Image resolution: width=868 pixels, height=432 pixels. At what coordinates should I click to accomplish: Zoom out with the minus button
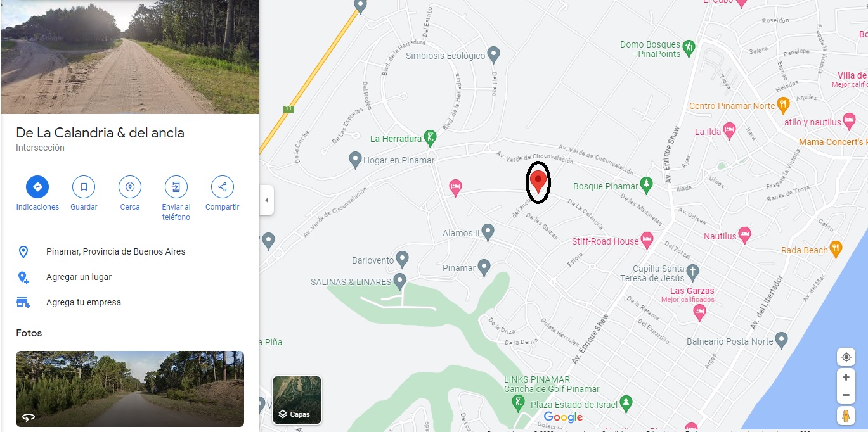(x=846, y=395)
